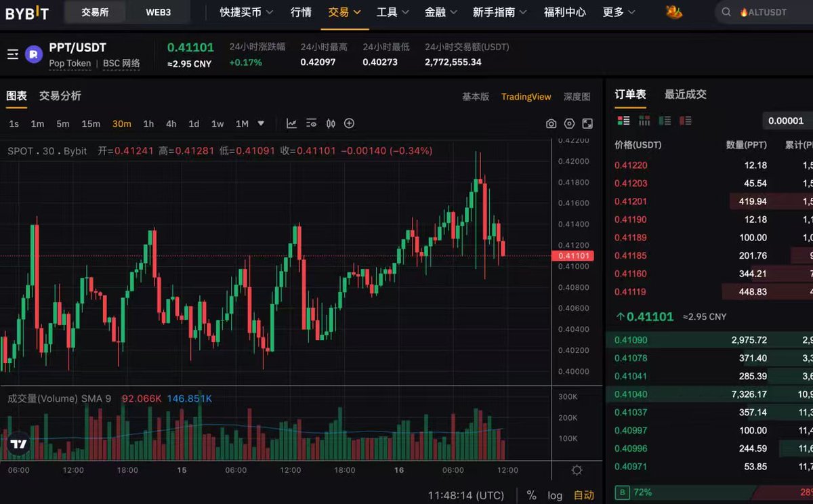813x504 pixels.
Task: Expand more timeframes dropdown arrow
Action: pyautogui.click(x=261, y=123)
